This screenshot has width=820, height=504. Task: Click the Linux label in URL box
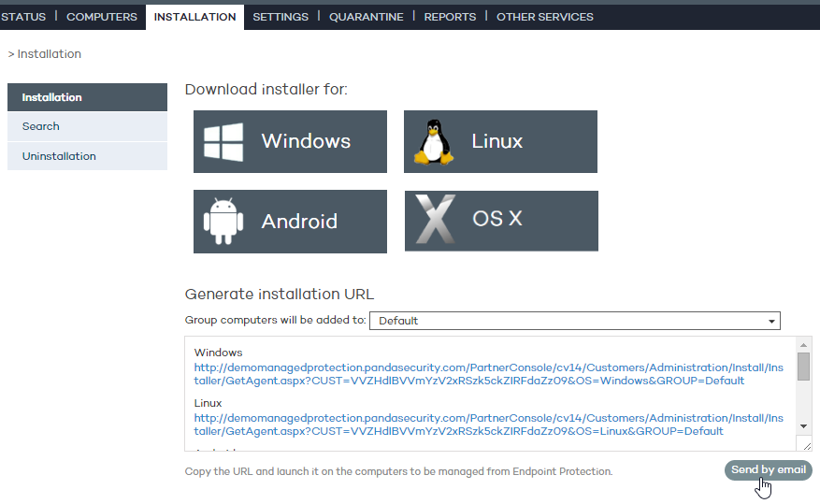coord(208,403)
